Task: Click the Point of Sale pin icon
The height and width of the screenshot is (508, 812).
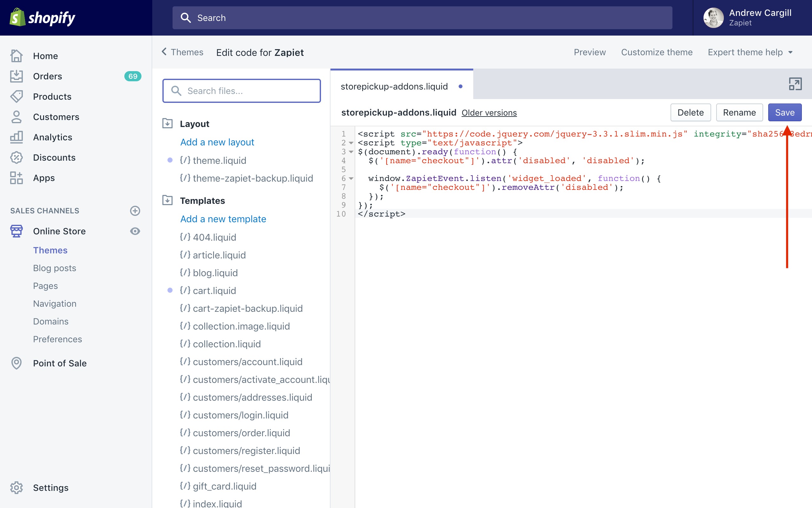Action: pos(16,363)
